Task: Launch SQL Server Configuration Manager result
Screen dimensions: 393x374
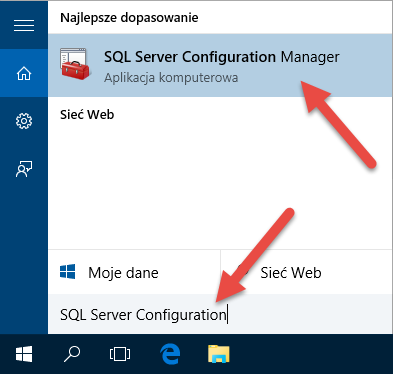Action: 220,65
